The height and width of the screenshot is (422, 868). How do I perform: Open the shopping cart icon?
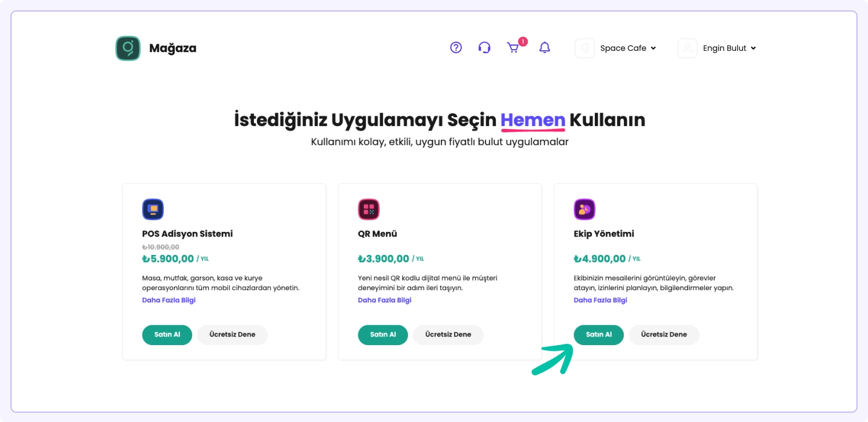513,48
